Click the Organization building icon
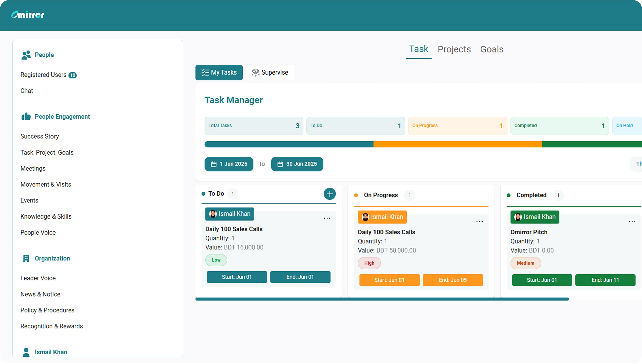 26,258
